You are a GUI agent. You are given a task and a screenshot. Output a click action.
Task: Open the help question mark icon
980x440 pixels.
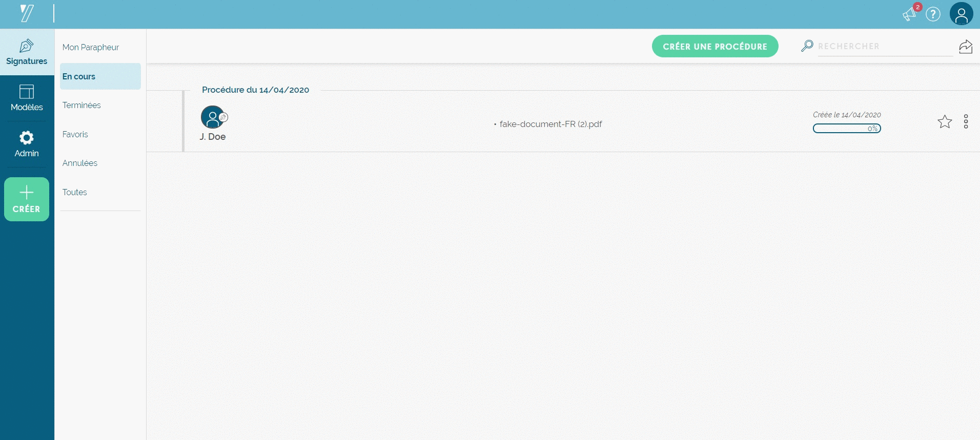coord(933,14)
